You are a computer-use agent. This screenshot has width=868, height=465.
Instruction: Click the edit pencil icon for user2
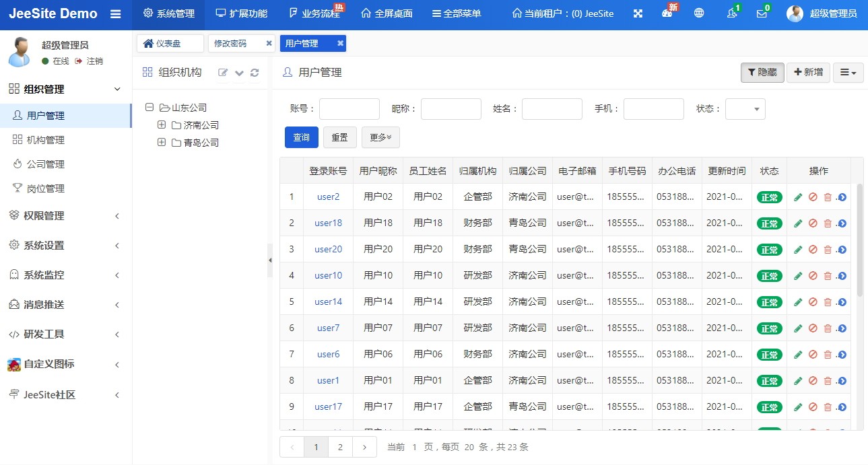[x=798, y=197]
